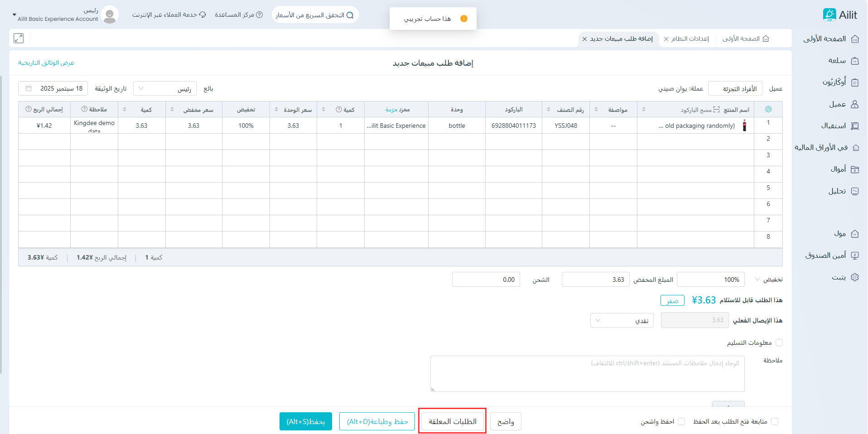The width and height of the screenshot is (868, 434).
Task: Click the table column settings gear icon
Action: [x=768, y=109]
